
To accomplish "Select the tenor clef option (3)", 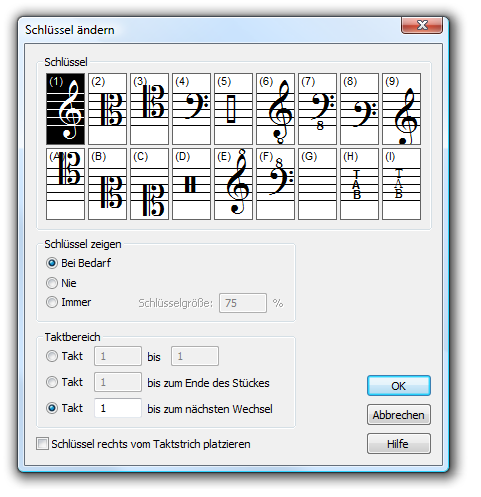I will click(x=149, y=109).
